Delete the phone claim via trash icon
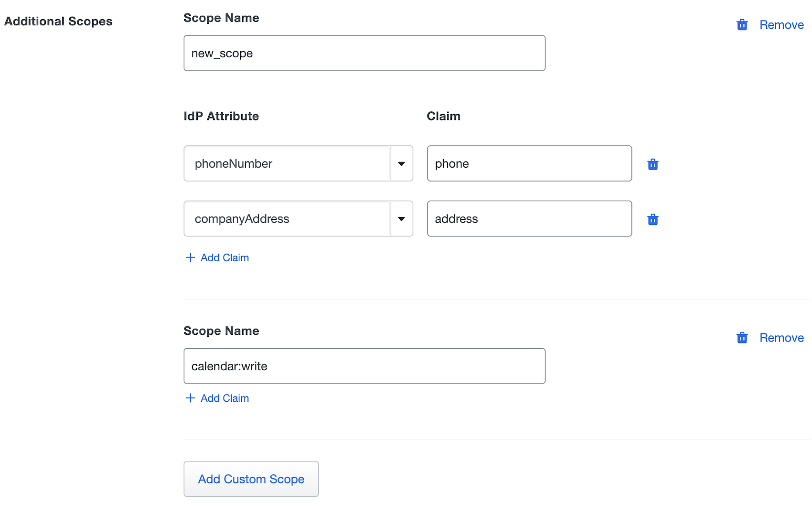The width and height of the screenshot is (812, 513). [653, 164]
